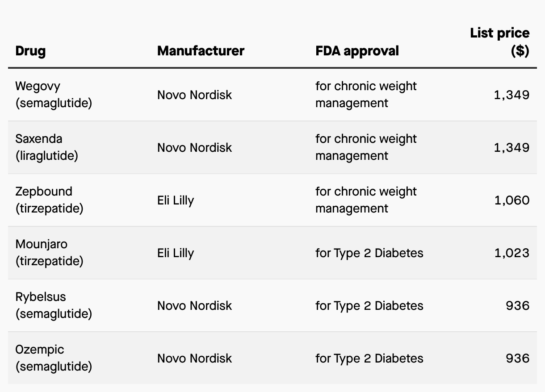Select Wegovy's chronic weight management cell

coord(365,95)
